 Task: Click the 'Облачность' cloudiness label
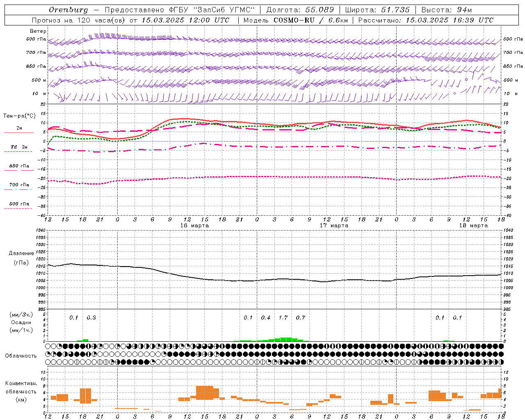(x=21, y=356)
